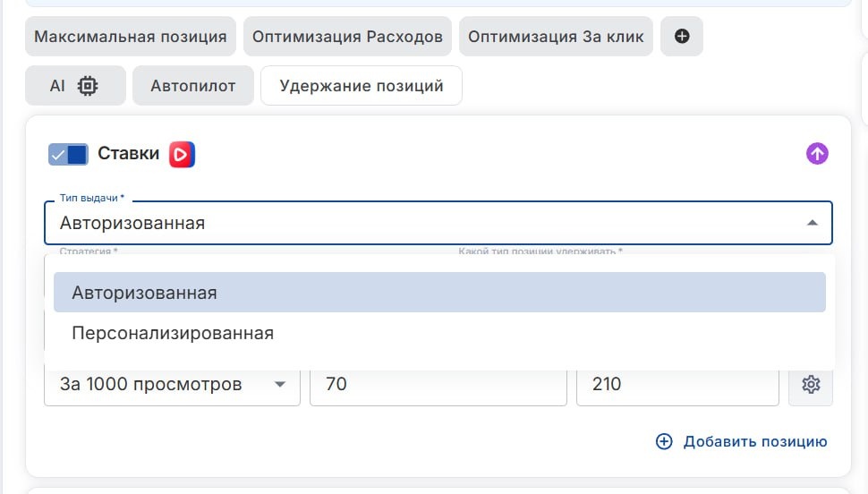Click the red video play icon beside Ставки
The width and height of the screenshot is (868, 494).
pyautogui.click(x=183, y=155)
